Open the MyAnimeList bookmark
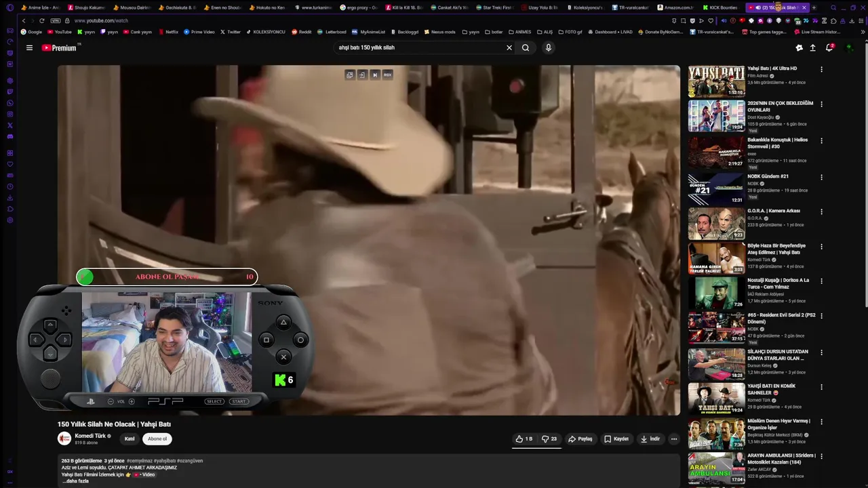Viewport: 868px width, 488px height. pyautogui.click(x=369, y=32)
